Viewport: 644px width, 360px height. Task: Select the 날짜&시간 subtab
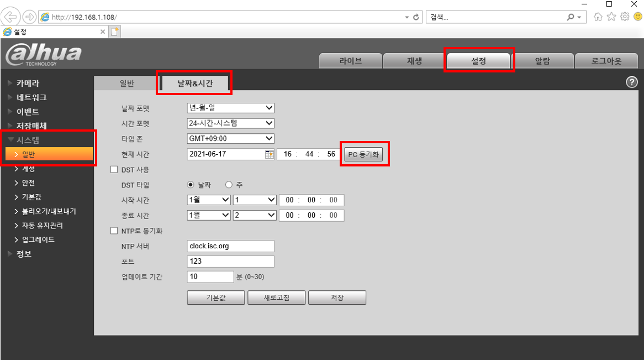(x=195, y=84)
